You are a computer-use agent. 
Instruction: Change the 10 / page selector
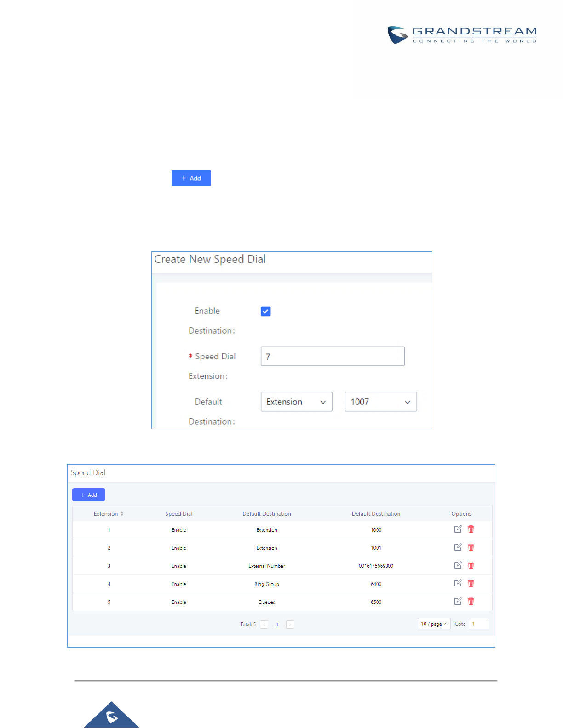(434, 624)
